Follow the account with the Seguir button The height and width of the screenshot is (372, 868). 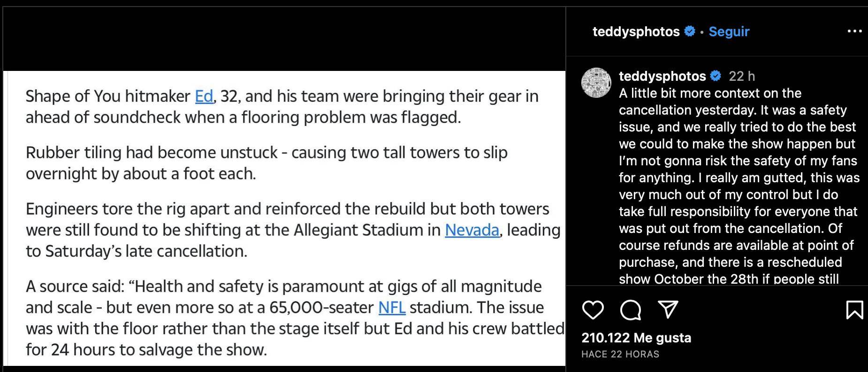tap(729, 31)
